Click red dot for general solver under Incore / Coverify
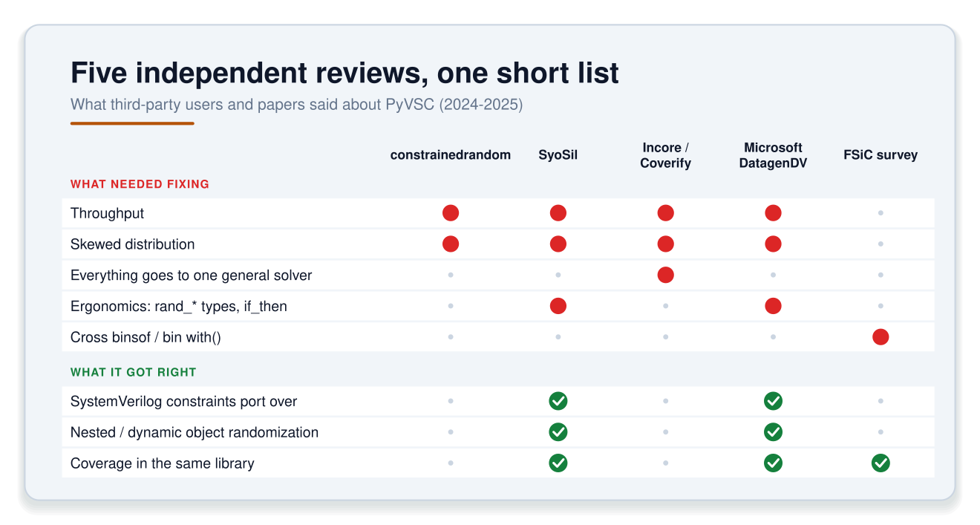Screen dimensions: 980x525 coord(666,275)
